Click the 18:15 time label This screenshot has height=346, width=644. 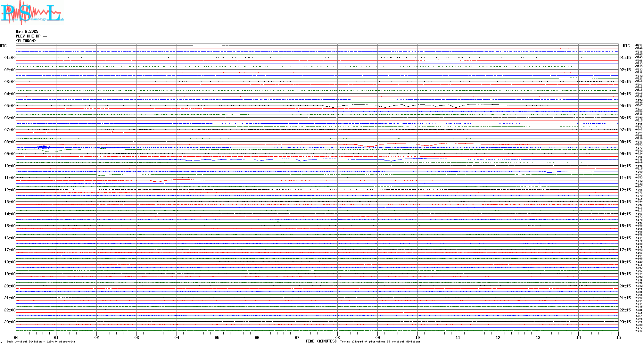click(x=625, y=262)
